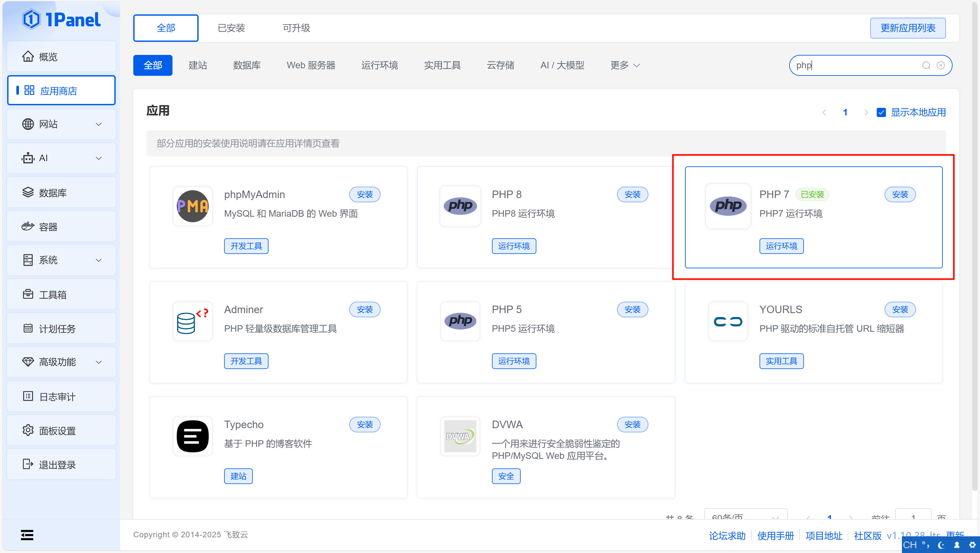Filter by 云存储 category
Viewport: 980px width, 553px height.
pos(501,65)
